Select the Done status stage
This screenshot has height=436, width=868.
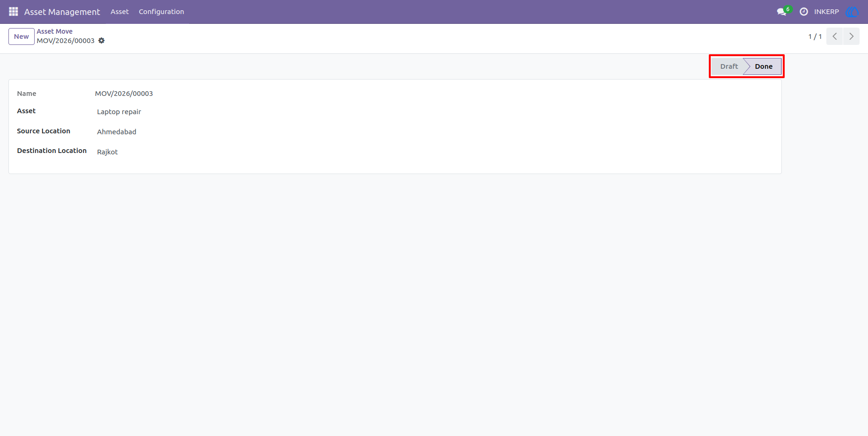point(764,66)
